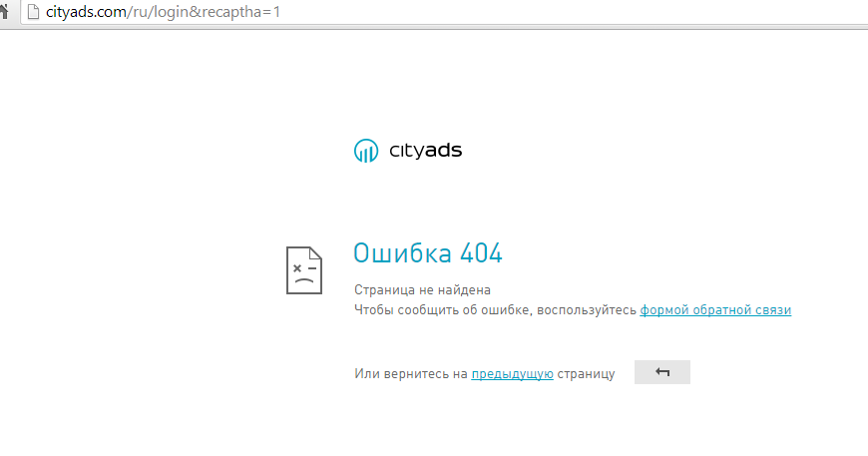This screenshot has height=456, width=868.
Task: Click the browser address bar URL
Action: [163, 12]
